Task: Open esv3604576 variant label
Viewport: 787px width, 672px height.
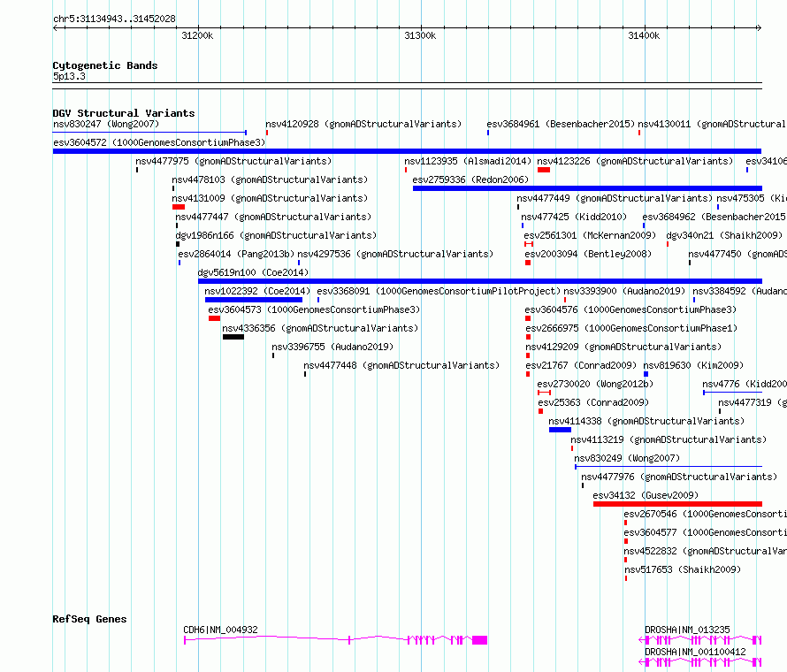Action: click(x=630, y=309)
